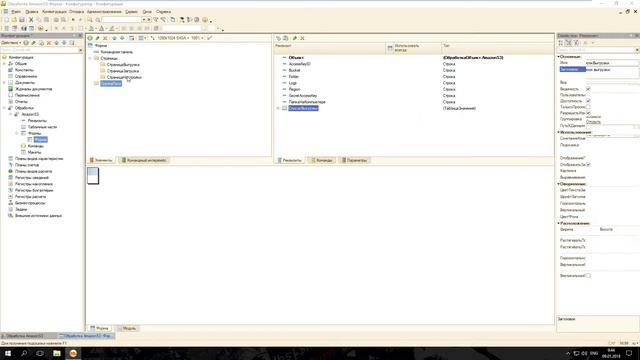Collapse the AmazonS3 node

pyautogui.click(x=11, y=114)
